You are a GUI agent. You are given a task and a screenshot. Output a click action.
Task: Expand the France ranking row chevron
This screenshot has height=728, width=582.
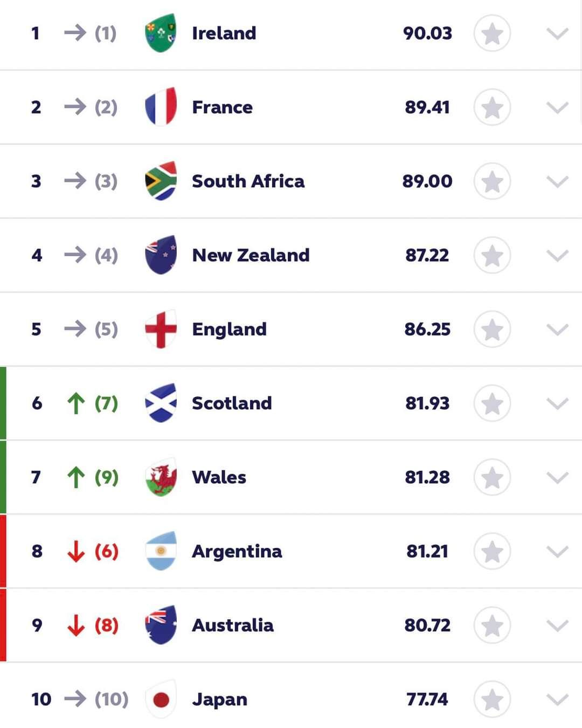point(557,108)
